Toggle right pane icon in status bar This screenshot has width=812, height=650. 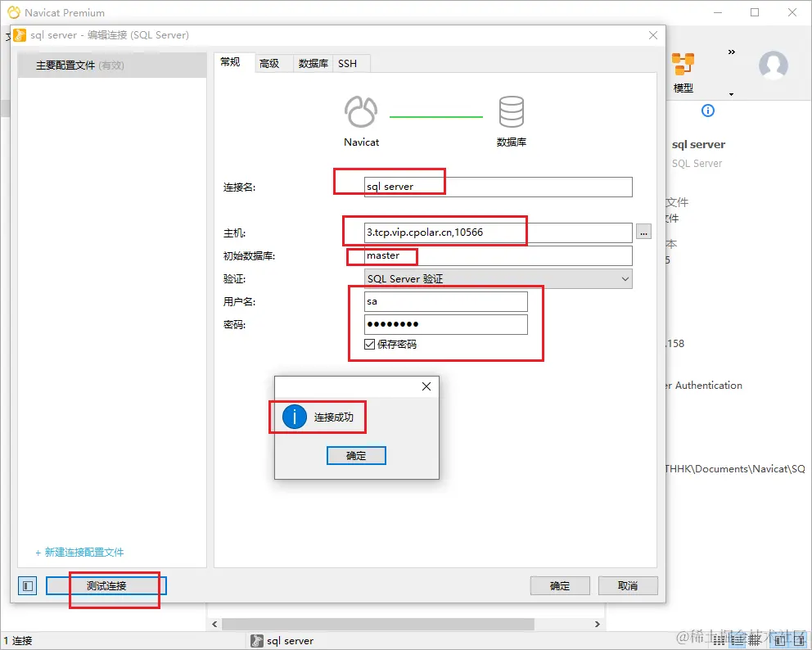[x=798, y=641]
